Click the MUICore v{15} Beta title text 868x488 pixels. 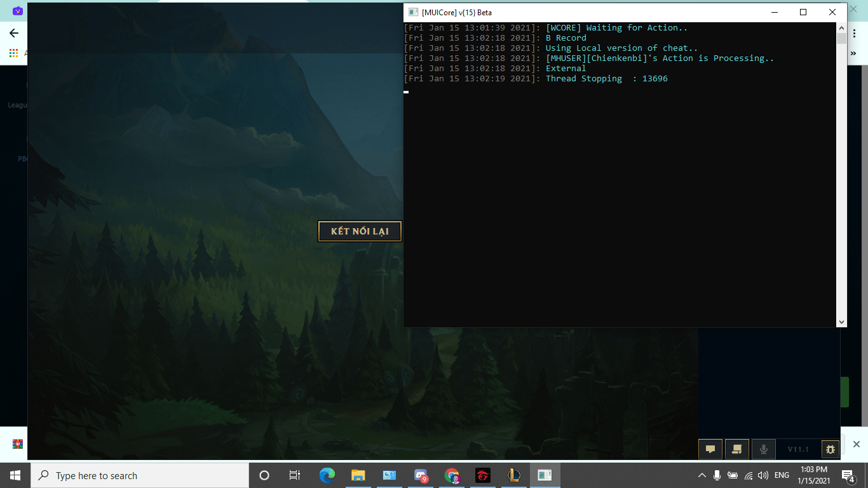pos(457,13)
